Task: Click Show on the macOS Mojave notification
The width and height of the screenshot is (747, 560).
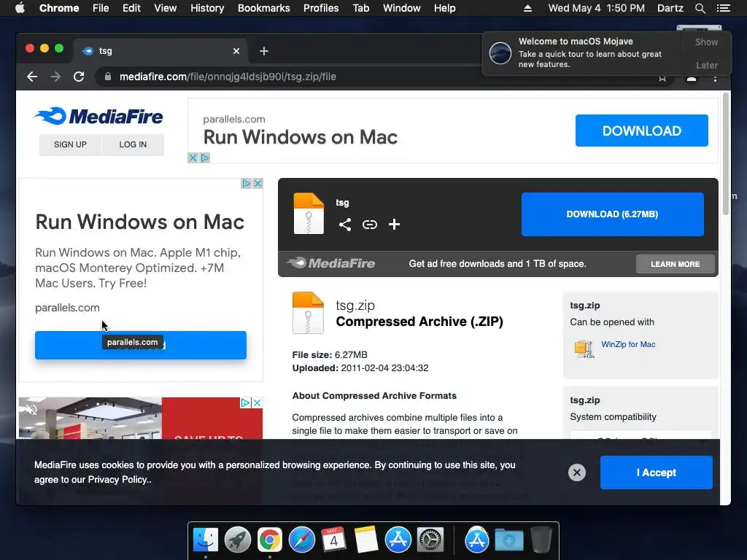Action: click(x=706, y=42)
